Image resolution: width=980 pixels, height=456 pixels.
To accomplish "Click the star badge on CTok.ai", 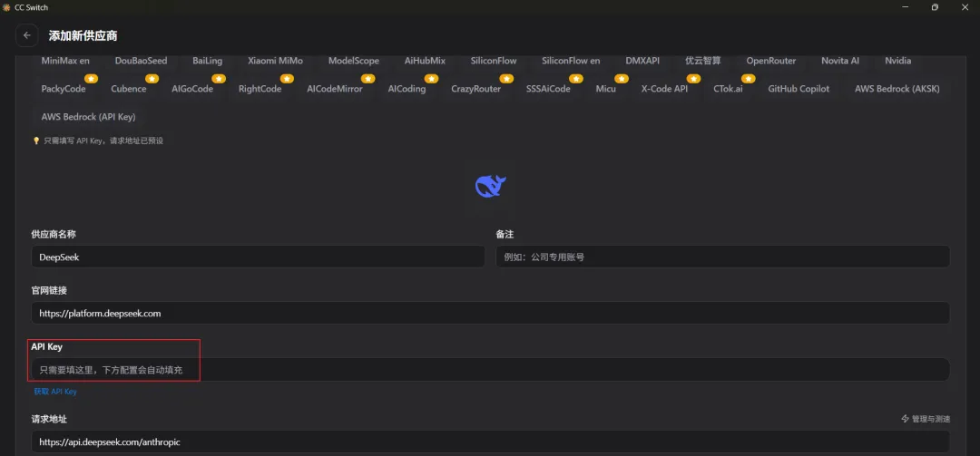I will click(x=748, y=79).
